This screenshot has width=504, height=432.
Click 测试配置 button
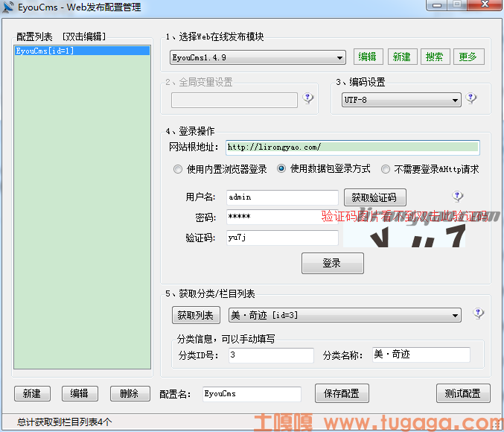[463, 393]
